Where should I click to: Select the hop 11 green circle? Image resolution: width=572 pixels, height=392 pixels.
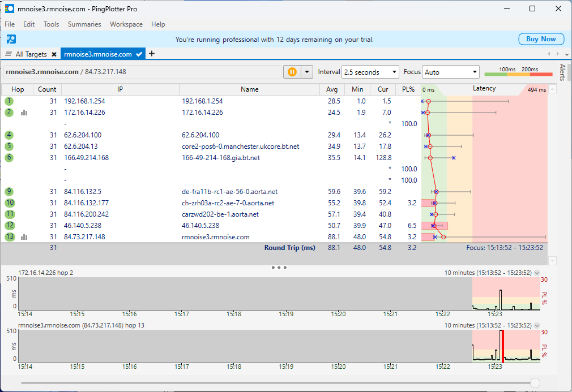click(x=10, y=214)
